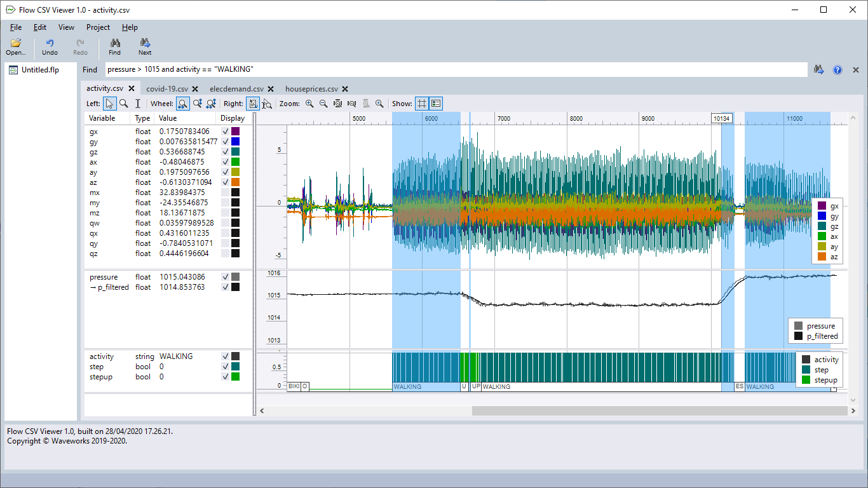Select the magnifier left-click zoom tool
This screenshot has width=868, height=488.
[124, 104]
